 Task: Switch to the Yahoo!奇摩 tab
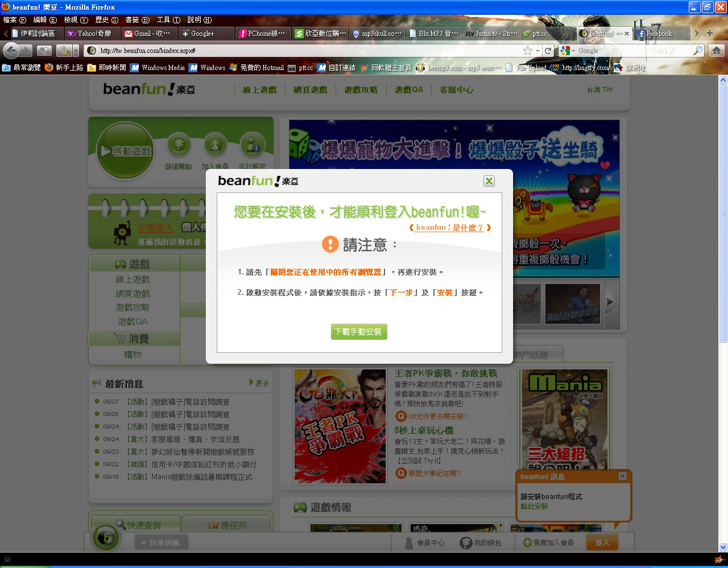(x=92, y=34)
